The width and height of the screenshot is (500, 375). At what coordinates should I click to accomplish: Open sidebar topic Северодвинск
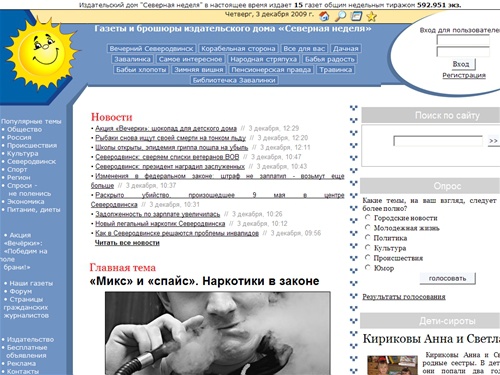[x=31, y=161]
